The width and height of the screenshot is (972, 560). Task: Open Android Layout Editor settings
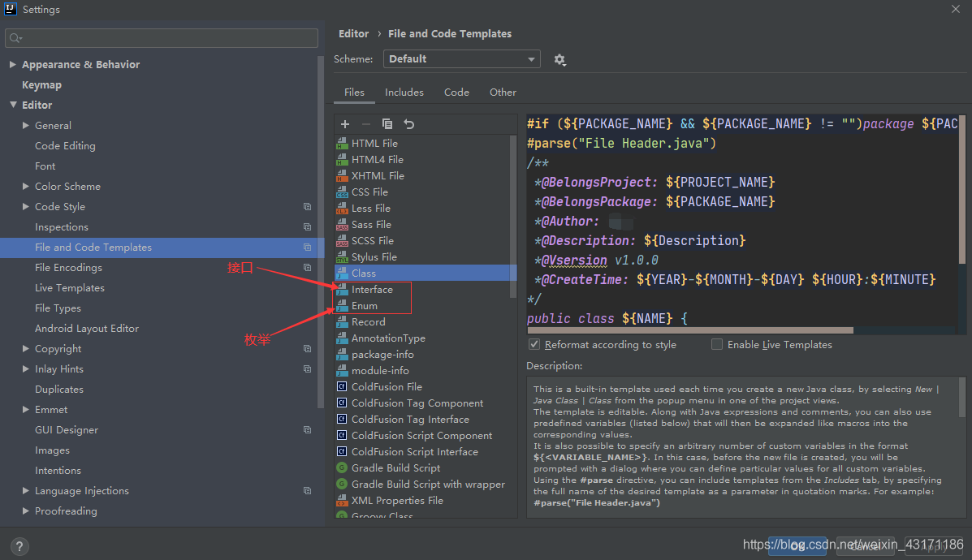pyautogui.click(x=87, y=329)
